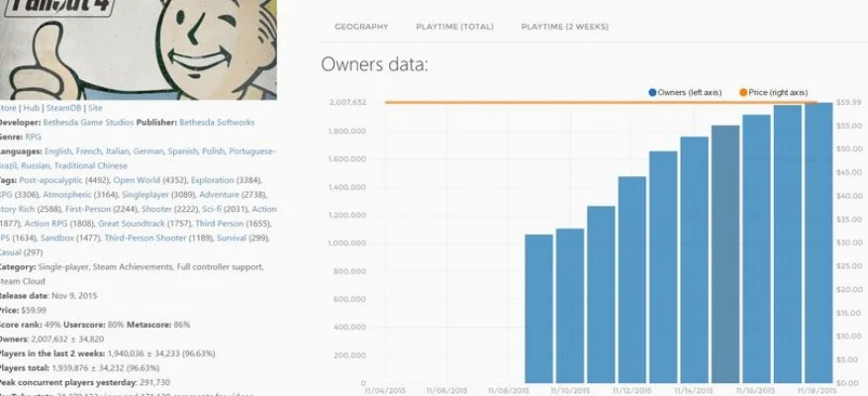Select the owners bar above 11/16/2015 label
The height and width of the screenshot is (396, 868).
pyautogui.click(x=756, y=248)
